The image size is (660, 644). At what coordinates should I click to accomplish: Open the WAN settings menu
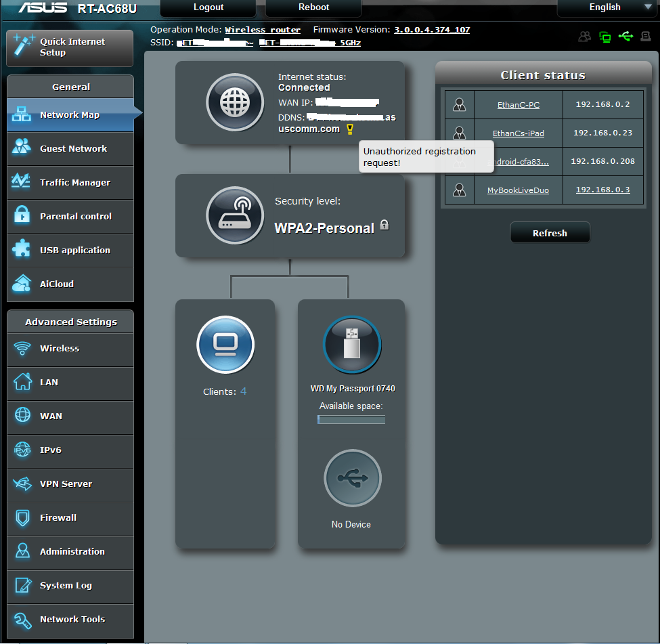pos(70,417)
